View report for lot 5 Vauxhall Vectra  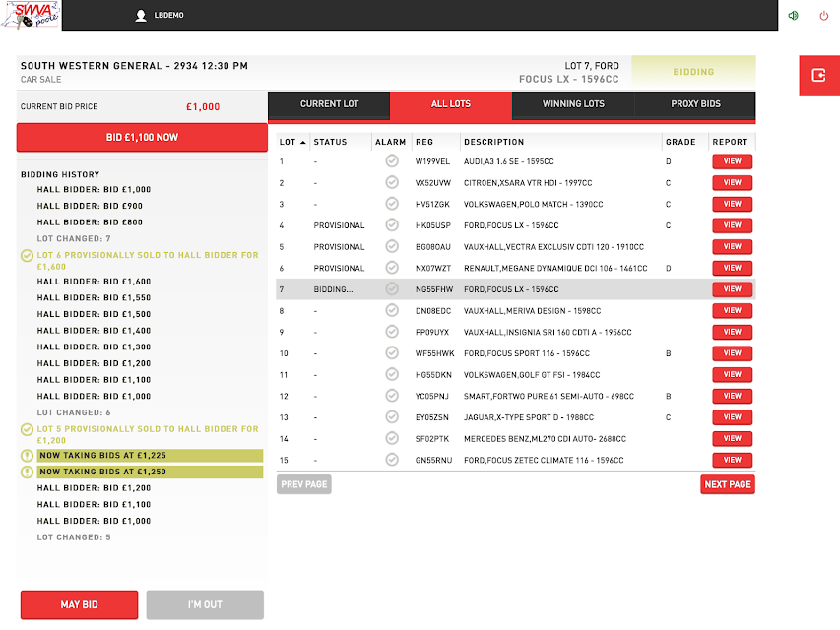click(x=733, y=246)
